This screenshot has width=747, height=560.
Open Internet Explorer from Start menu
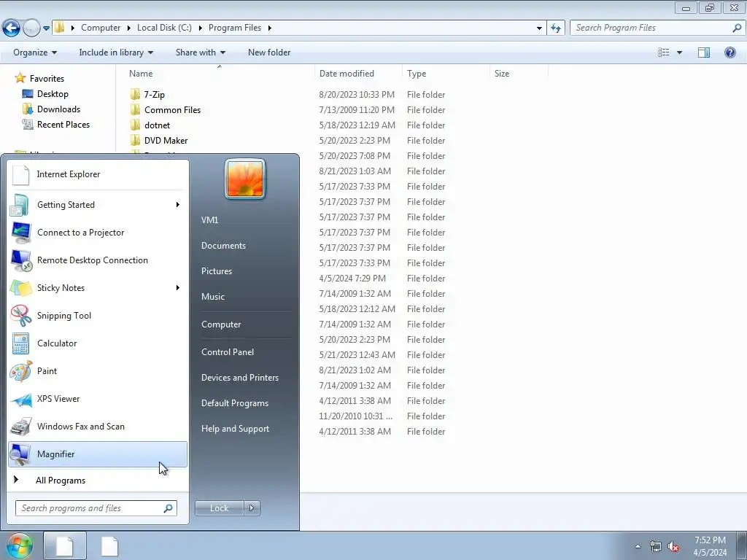point(98,174)
